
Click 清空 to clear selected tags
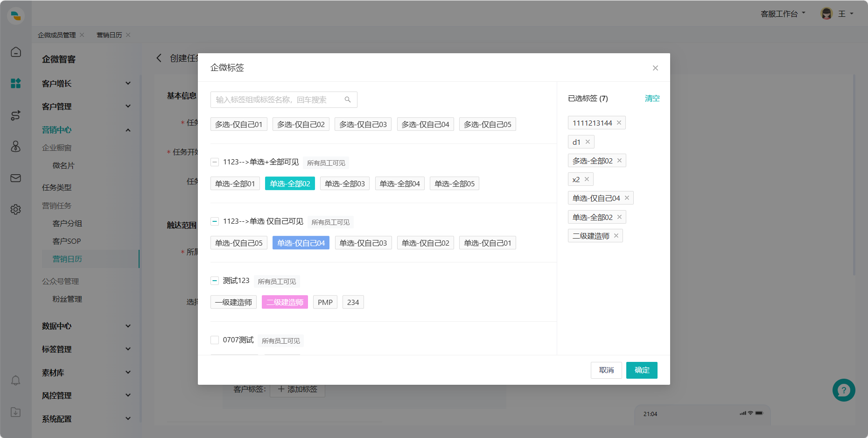click(652, 98)
